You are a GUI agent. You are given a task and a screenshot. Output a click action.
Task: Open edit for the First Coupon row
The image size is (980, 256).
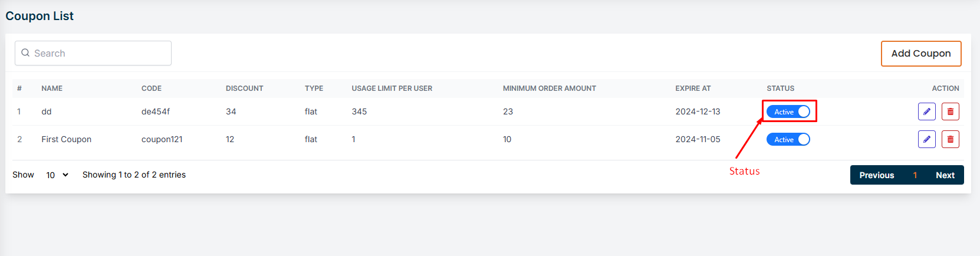(x=926, y=139)
